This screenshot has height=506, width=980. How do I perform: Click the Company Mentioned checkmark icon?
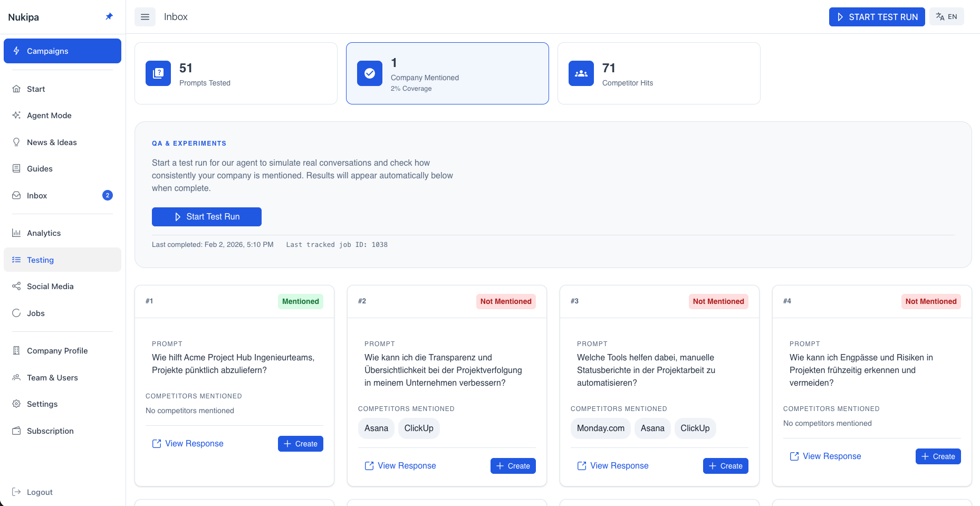point(370,73)
